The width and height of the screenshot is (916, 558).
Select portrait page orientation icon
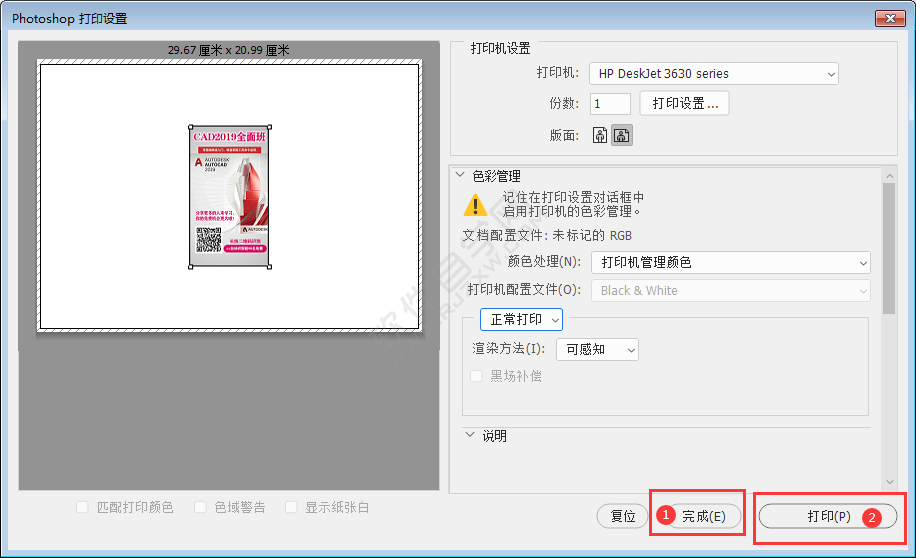[x=600, y=136]
